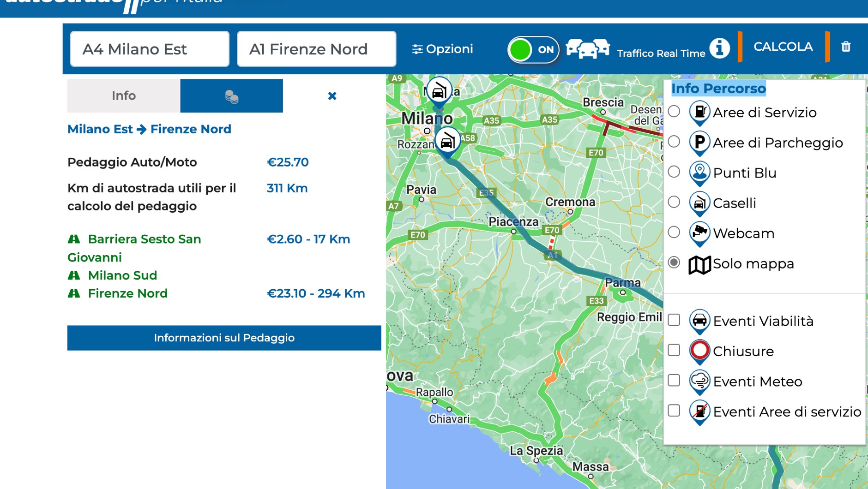The image size is (868, 489).
Task: Click the Cremona city label on map
Action: [570, 202]
